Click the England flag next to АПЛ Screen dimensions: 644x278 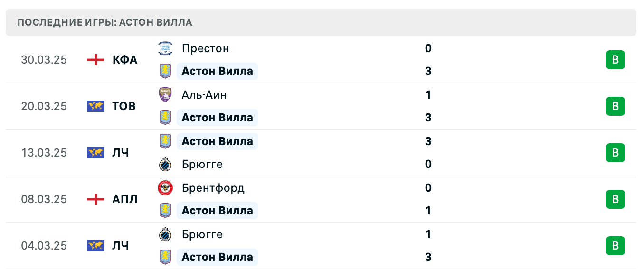[95, 199]
